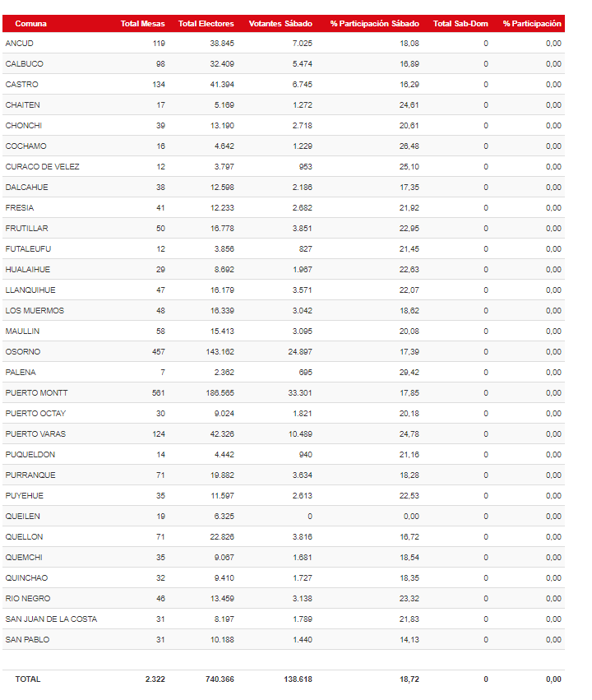Click the SAN JUAN DE LA COSTA row
Screen dimensions: 592x700
(284, 619)
